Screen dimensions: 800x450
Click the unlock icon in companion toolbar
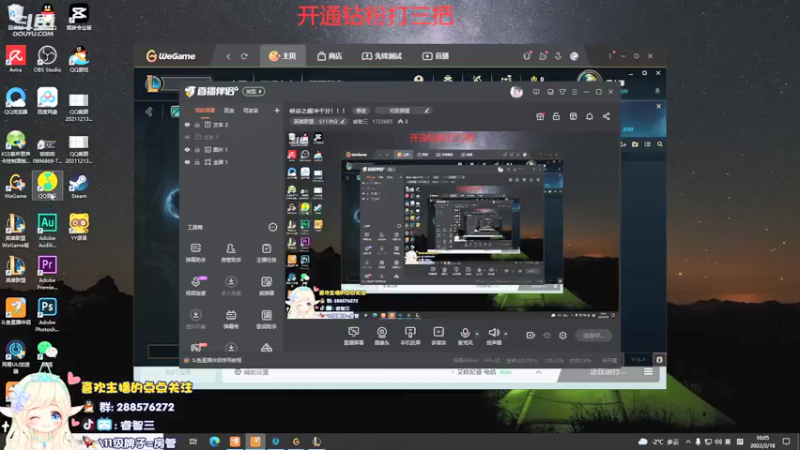click(x=556, y=117)
